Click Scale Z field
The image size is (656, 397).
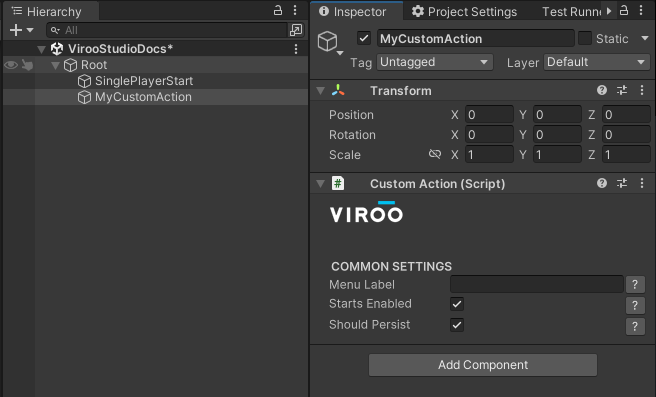pyautogui.click(x=626, y=155)
